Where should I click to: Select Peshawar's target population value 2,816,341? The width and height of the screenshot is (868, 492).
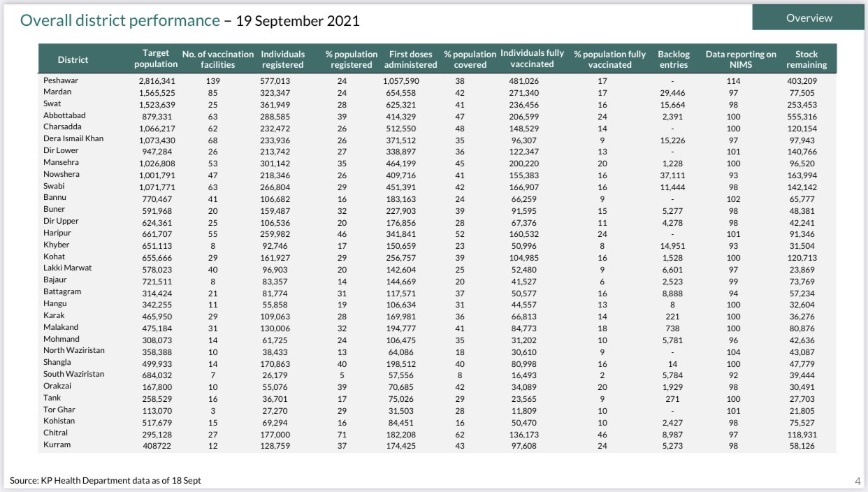tap(155, 81)
